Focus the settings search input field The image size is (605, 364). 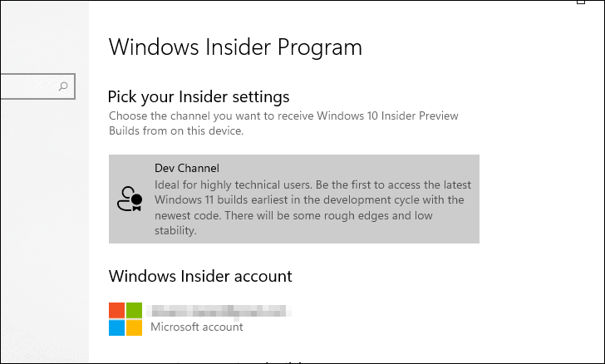pos(37,86)
